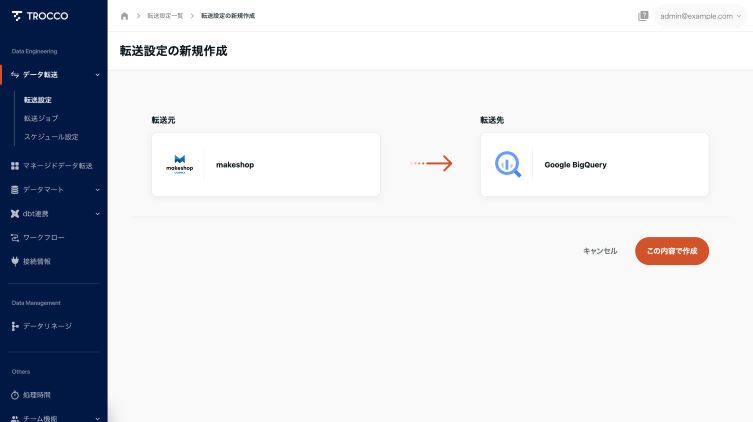Open マネージドデータ転送 from the sidebar

pos(57,165)
